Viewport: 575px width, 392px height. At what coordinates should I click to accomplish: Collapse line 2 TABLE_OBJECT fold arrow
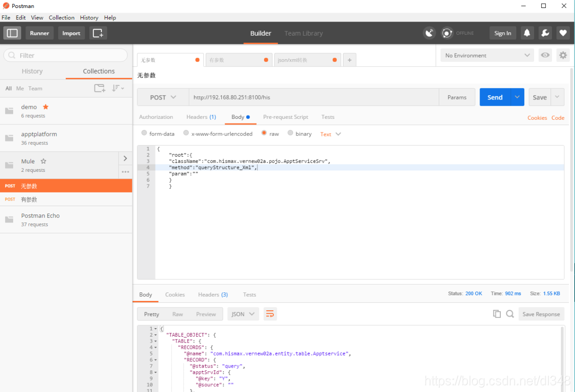tap(155, 335)
